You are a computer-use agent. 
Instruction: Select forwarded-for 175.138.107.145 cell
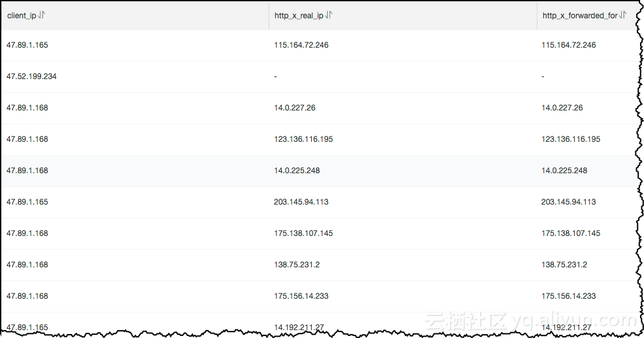click(571, 233)
